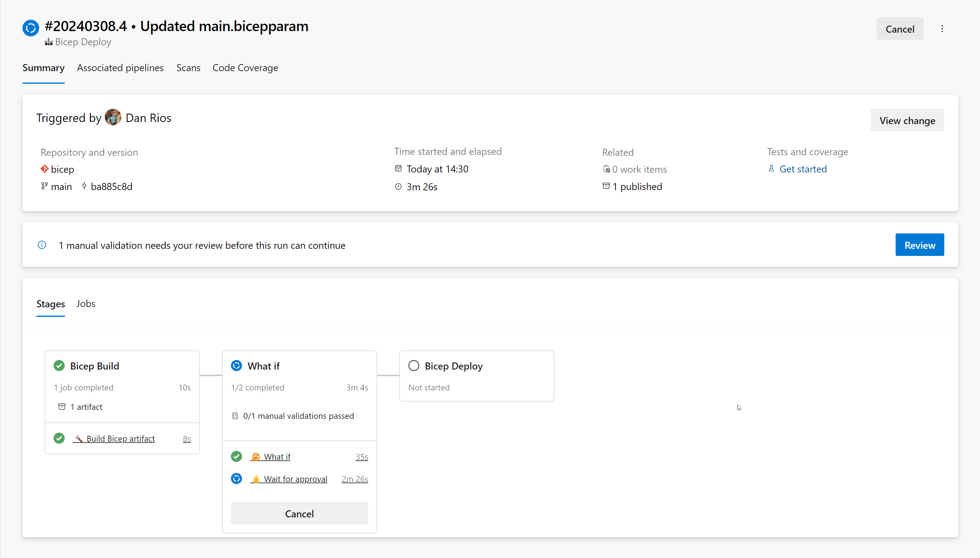This screenshot has height=558, width=980.
Task: Click the info icon in validation banner
Action: tap(42, 245)
